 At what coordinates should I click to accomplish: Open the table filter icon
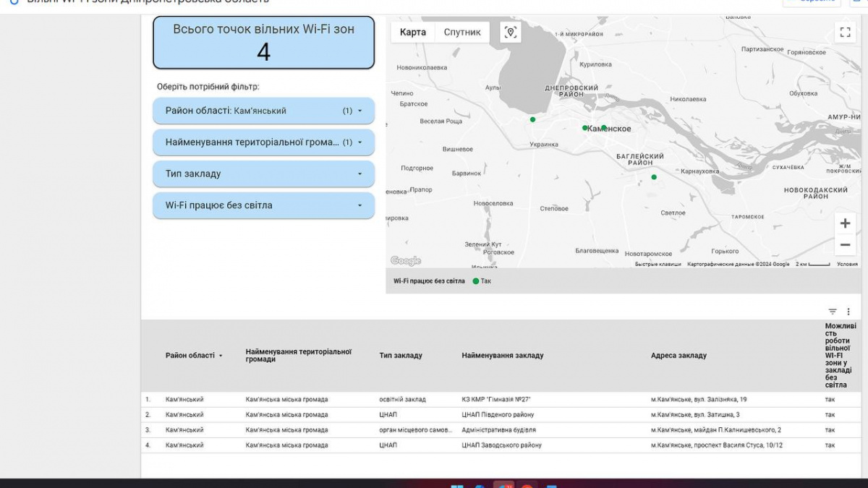tap(833, 312)
